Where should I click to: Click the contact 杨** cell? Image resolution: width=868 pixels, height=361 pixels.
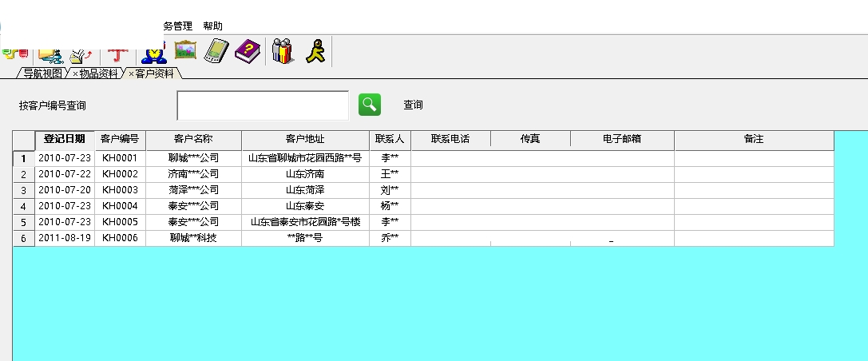[x=390, y=206]
